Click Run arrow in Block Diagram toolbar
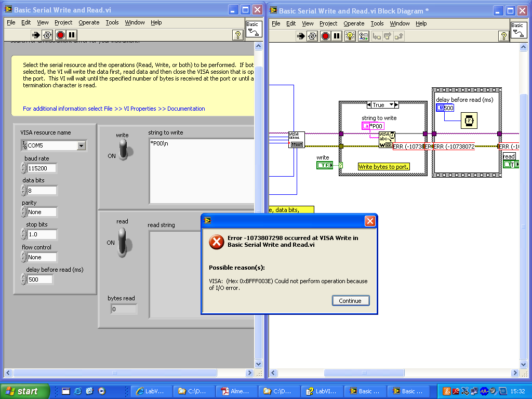Image resolution: width=532 pixels, height=399 pixels. [301, 36]
